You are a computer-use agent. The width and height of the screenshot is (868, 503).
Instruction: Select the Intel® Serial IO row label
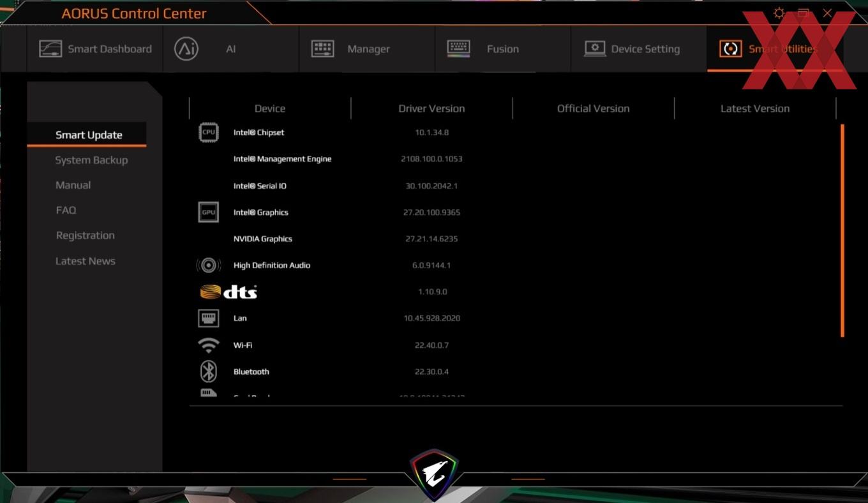point(260,186)
